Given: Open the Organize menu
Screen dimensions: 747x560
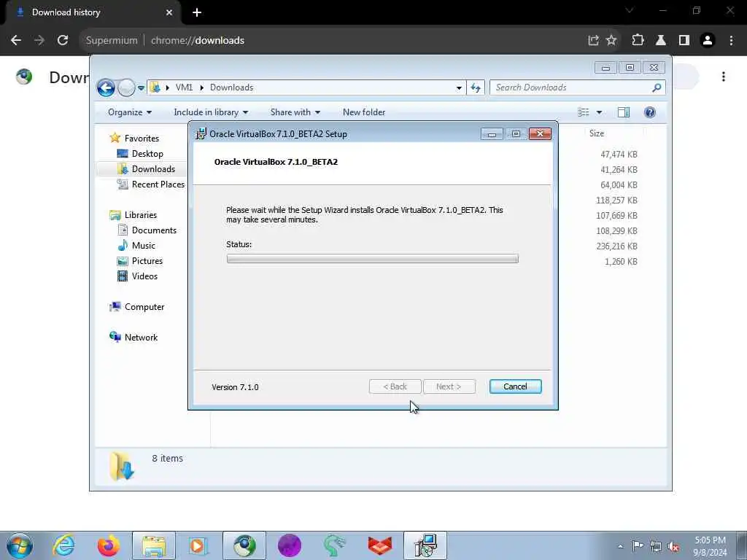Looking at the screenshot, I should [x=130, y=112].
